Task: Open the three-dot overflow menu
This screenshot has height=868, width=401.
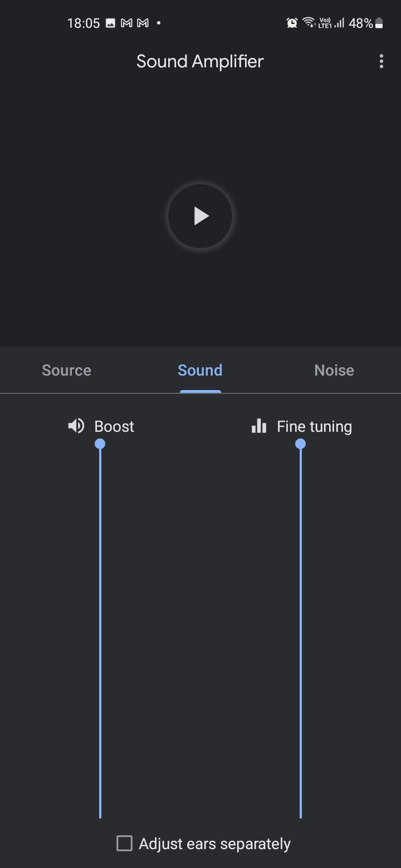Action: point(382,61)
